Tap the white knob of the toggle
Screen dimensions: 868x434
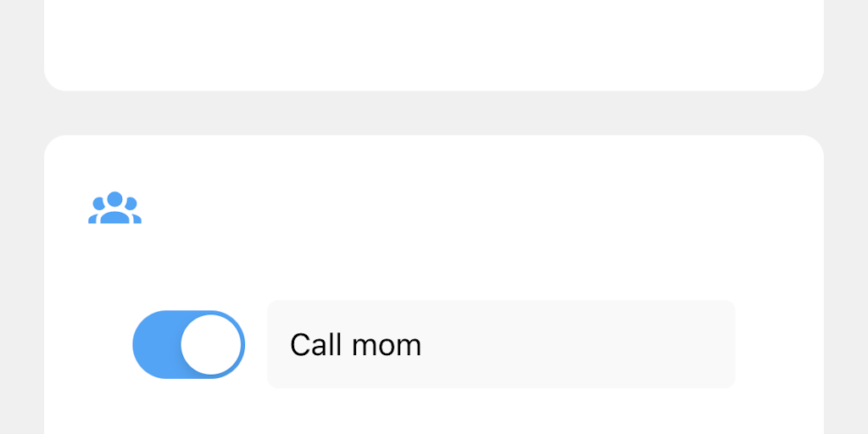[211, 344]
